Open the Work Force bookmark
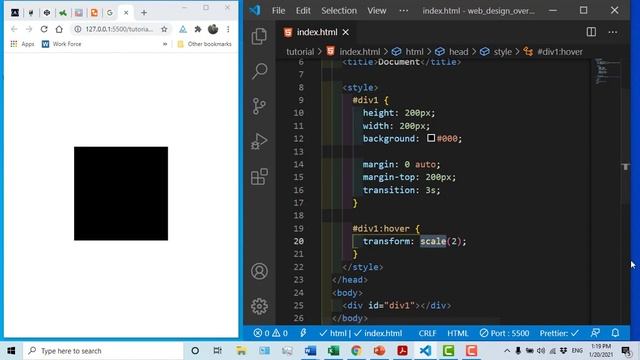Screen dimensions: 640x360 click(62, 44)
